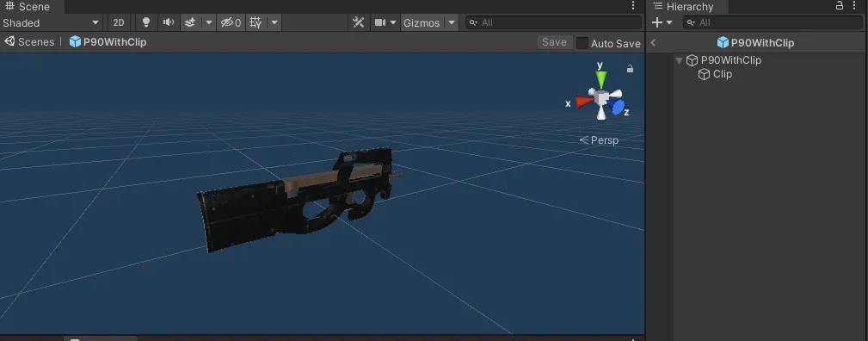Click the Scene view search field
868x341 pixels.
tap(553, 22)
